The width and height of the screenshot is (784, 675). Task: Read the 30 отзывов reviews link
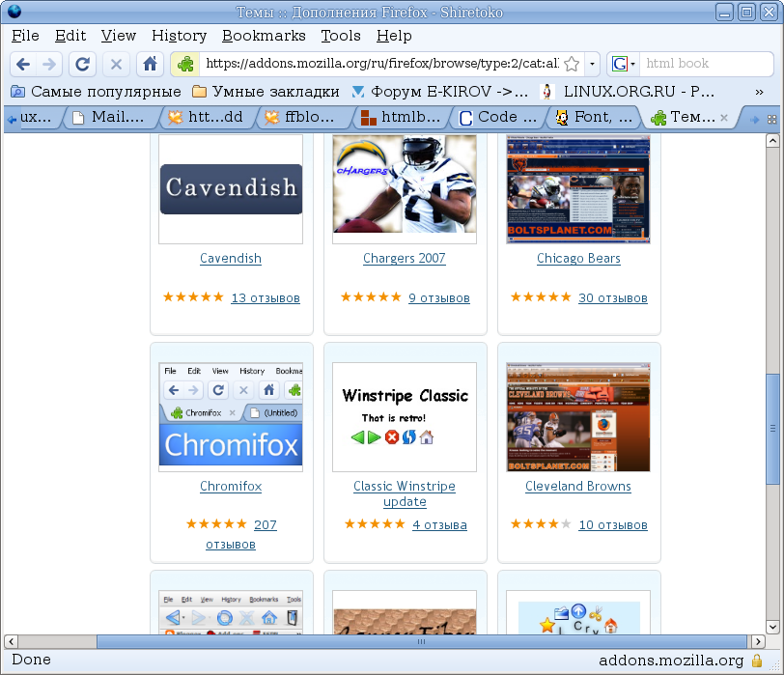pyautogui.click(x=613, y=298)
